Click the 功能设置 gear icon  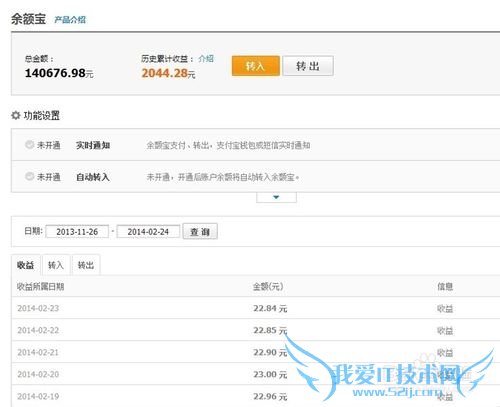(16, 116)
